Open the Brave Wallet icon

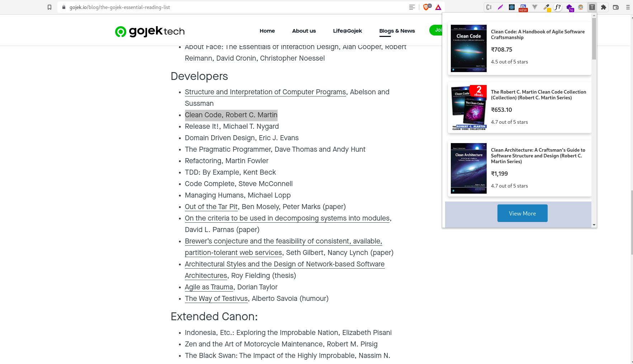click(616, 7)
